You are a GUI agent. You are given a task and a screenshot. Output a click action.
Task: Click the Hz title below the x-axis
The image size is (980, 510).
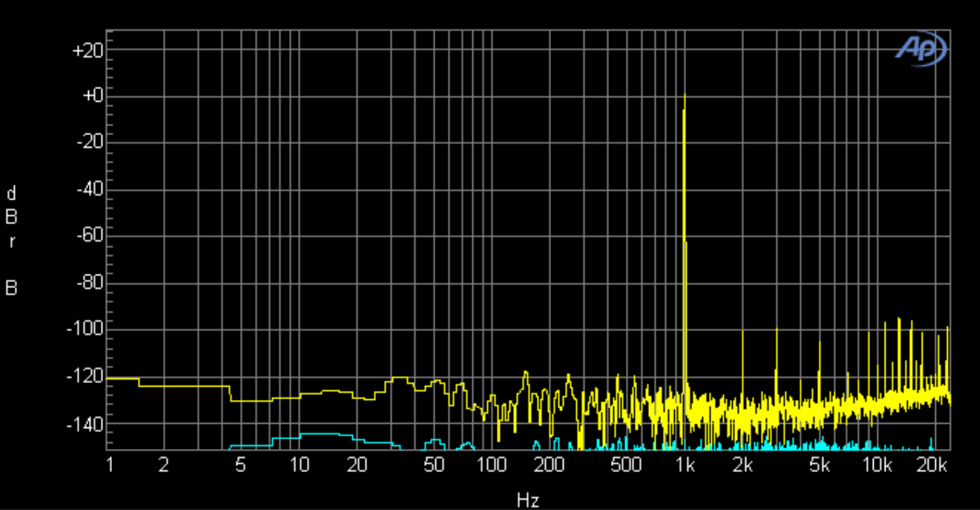pyautogui.click(x=528, y=499)
